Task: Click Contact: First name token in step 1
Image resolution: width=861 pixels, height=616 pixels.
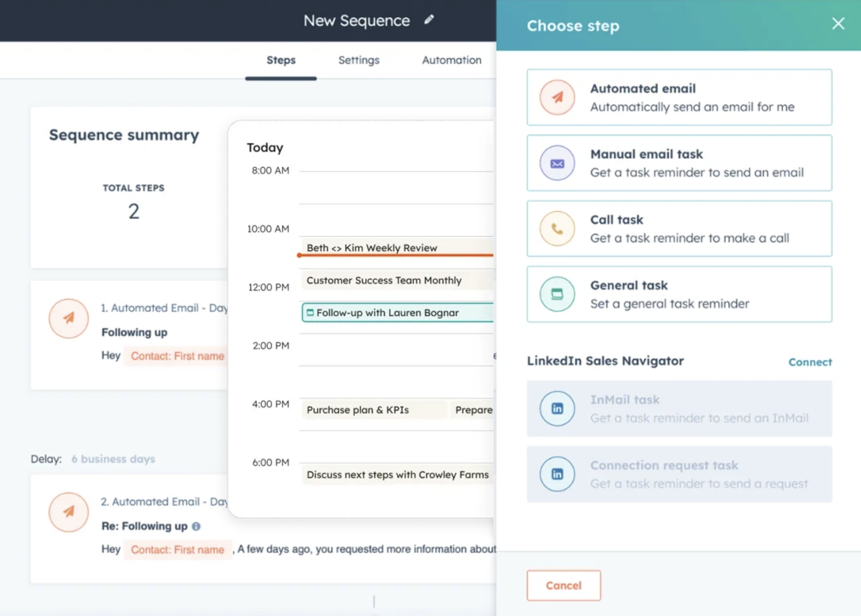Action: click(177, 356)
